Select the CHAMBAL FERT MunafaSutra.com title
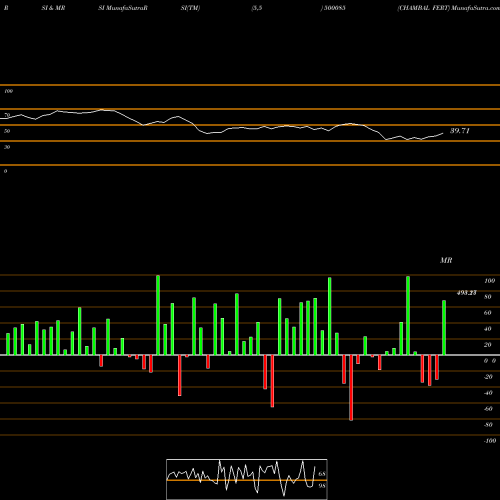 [448, 8]
